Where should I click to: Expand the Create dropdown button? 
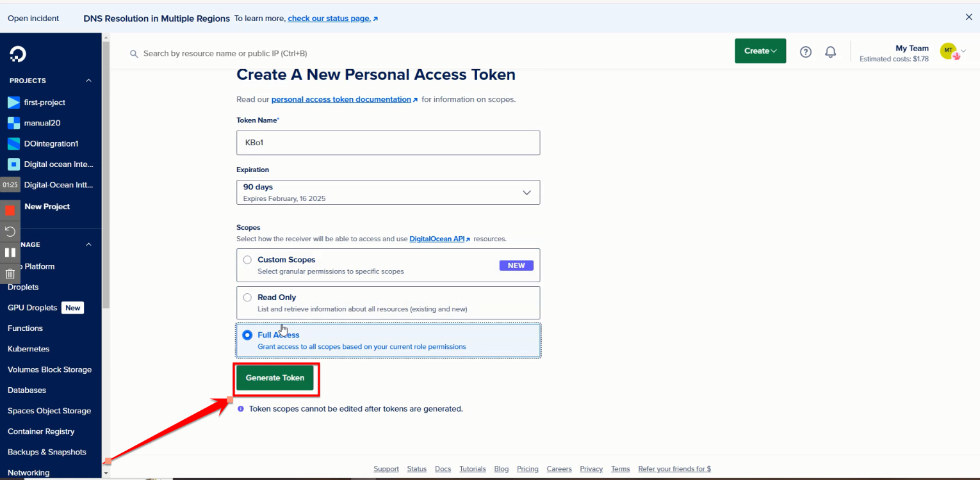point(760,51)
